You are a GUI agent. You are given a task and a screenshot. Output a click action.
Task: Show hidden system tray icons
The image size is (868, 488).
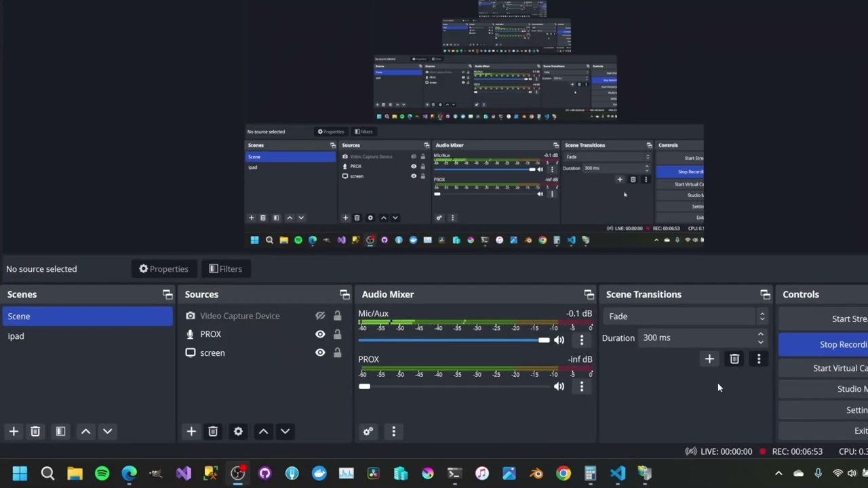(x=778, y=473)
